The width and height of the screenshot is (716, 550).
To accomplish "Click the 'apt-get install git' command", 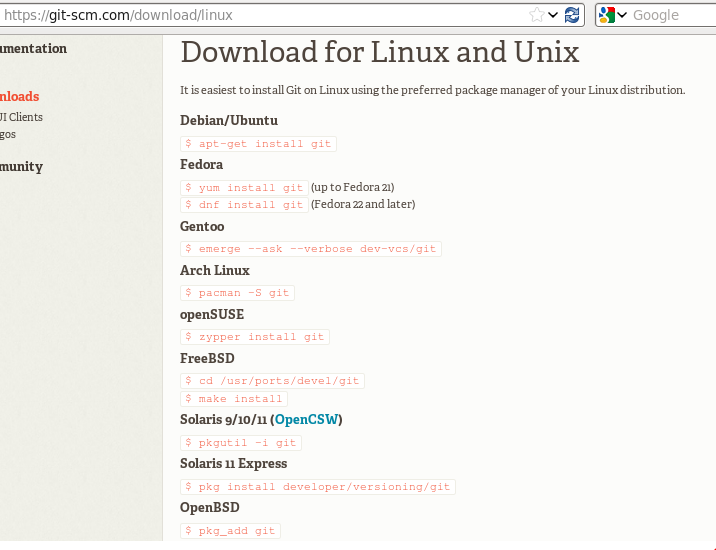I will (x=258, y=144).
